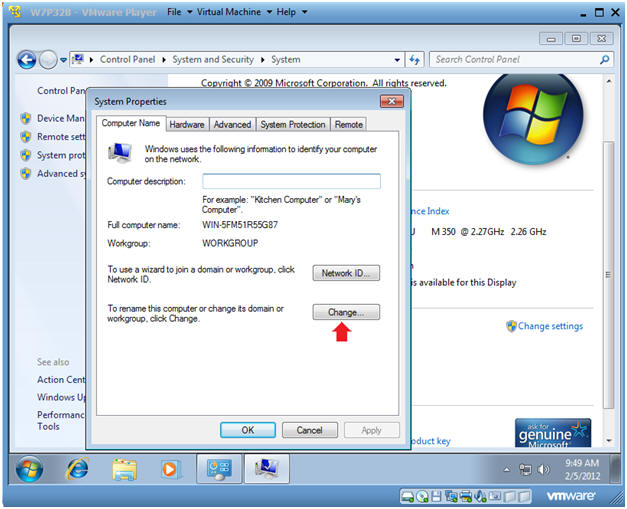Screen dimensions: 627x509
Task: Click the Computer description text box
Action: 291,181
